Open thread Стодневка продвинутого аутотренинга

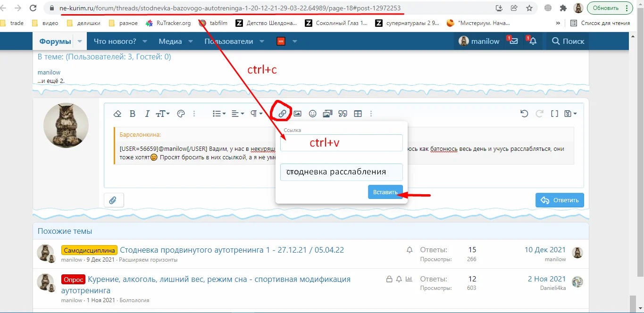pyautogui.click(x=232, y=250)
